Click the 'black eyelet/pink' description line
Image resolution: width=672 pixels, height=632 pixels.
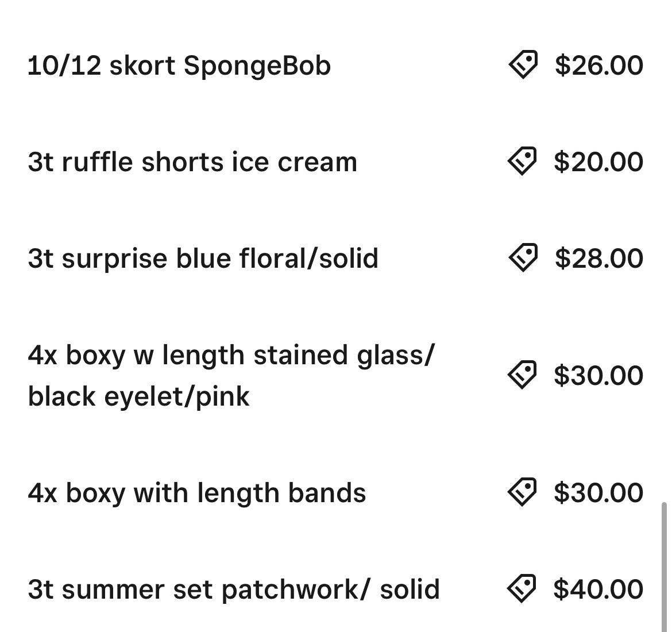coord(139,396)
